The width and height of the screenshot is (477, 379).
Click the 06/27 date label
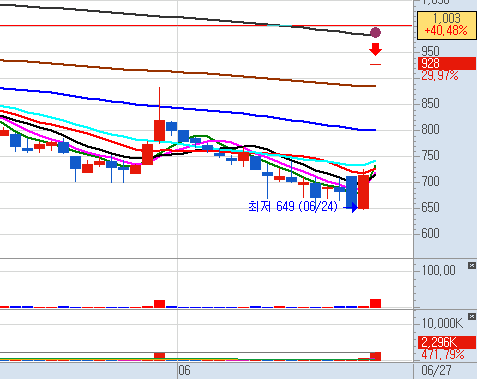[436, 370]
